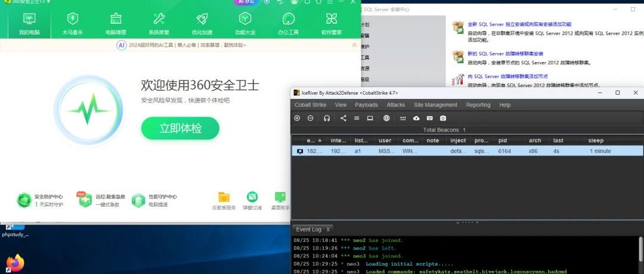This screenshot has width=644, height=274.
Task: Click the target table laptop icon
Action: [370, 118]
